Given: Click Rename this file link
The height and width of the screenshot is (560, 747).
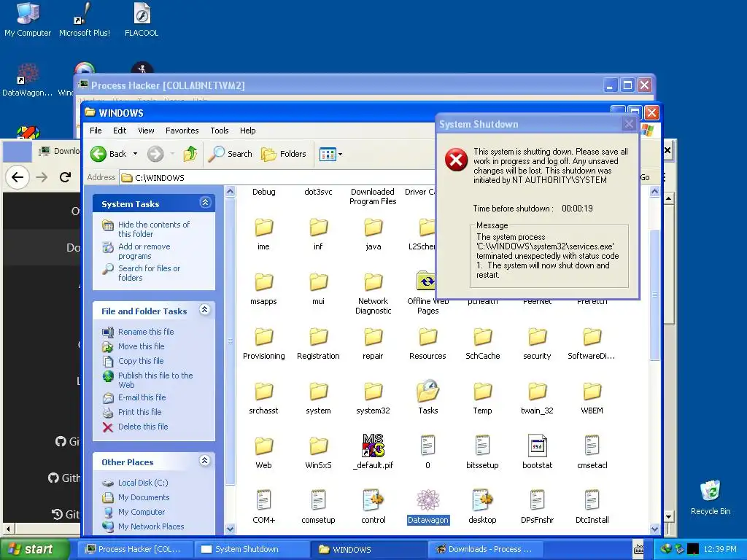Looking at the screenshot, I should (x=146, y=332).
